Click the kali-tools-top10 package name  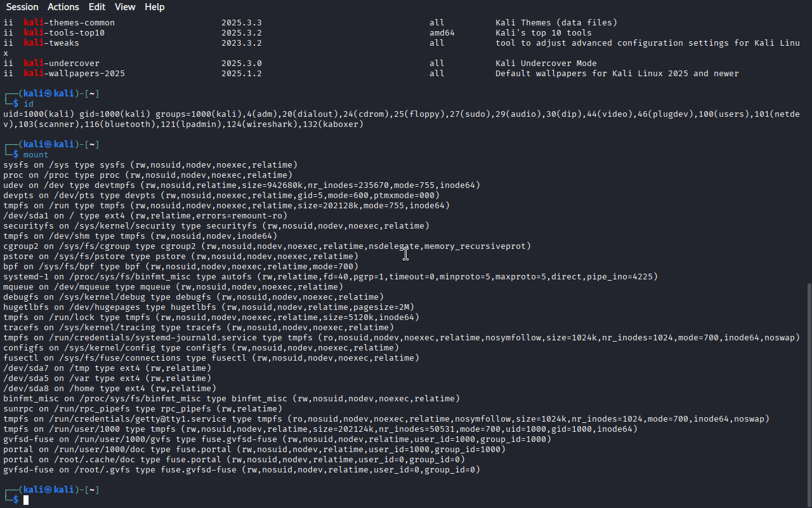pyautogui.click(x=64, y=33)
